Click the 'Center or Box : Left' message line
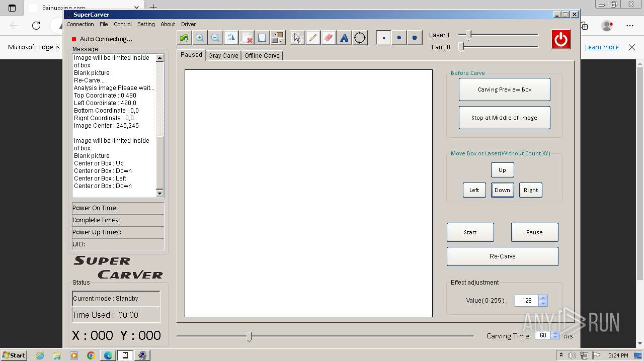This screenshot has height=362, width=644. pyautogui.click(x=100, y=178)
